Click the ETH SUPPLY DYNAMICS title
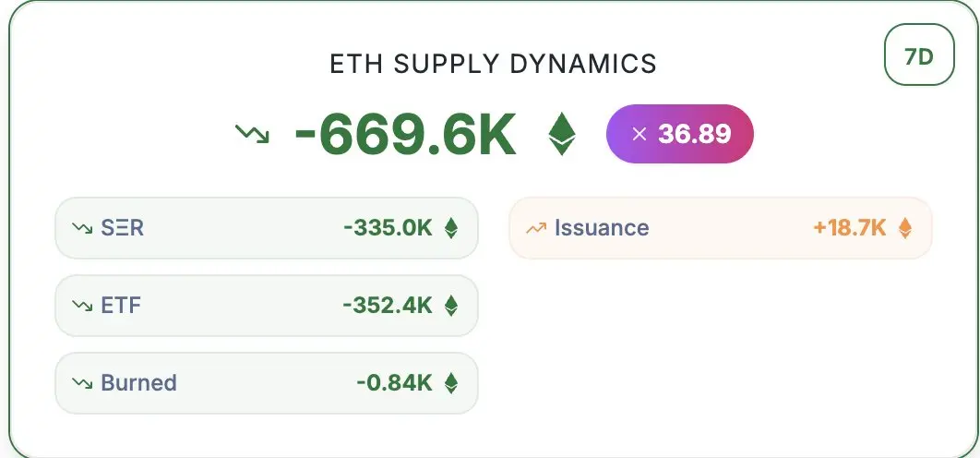This screenshot has height=458, width=980. click(493, 64)
